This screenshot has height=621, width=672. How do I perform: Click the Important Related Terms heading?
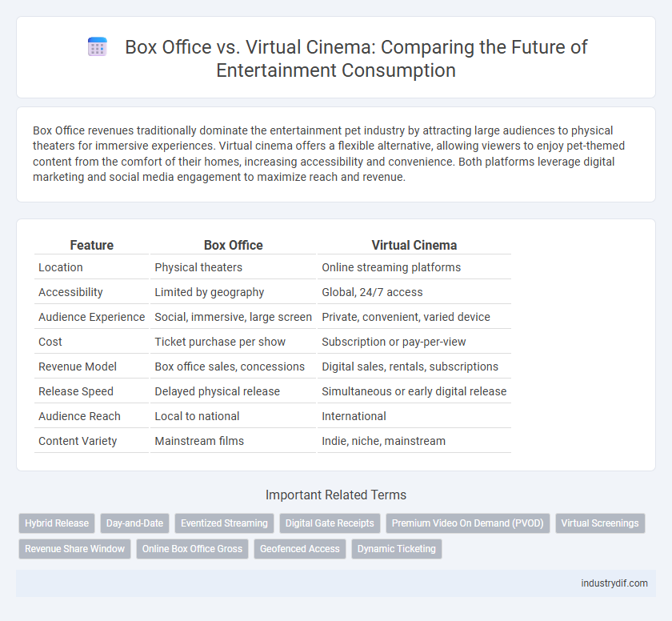335,495
